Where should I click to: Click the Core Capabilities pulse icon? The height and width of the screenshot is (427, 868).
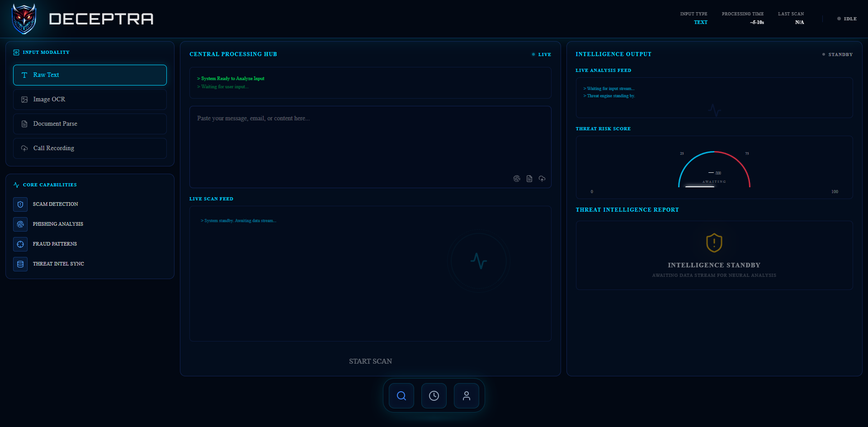pos(16,185)
